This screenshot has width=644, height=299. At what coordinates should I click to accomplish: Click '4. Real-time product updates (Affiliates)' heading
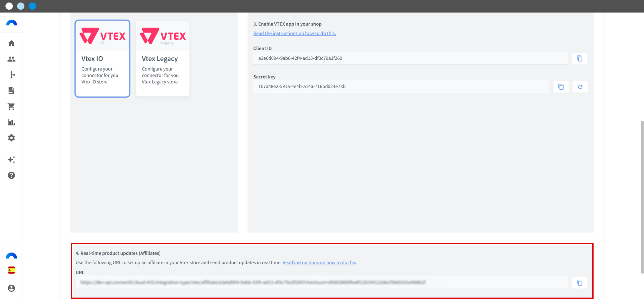[118, 253]
